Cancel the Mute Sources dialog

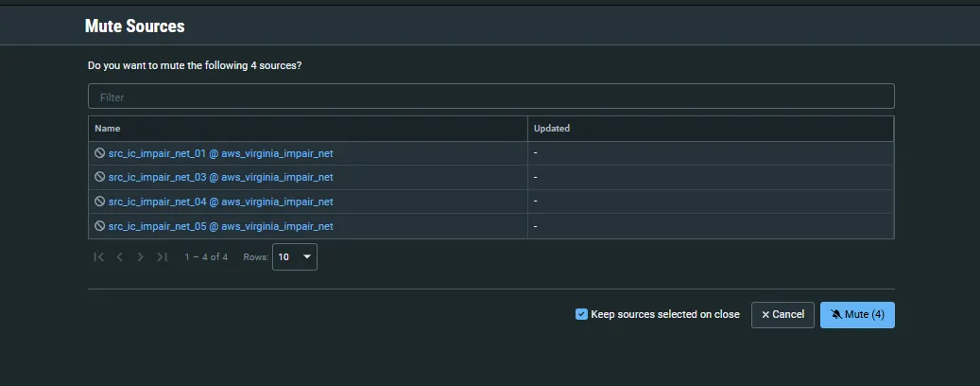click(782, 315)
